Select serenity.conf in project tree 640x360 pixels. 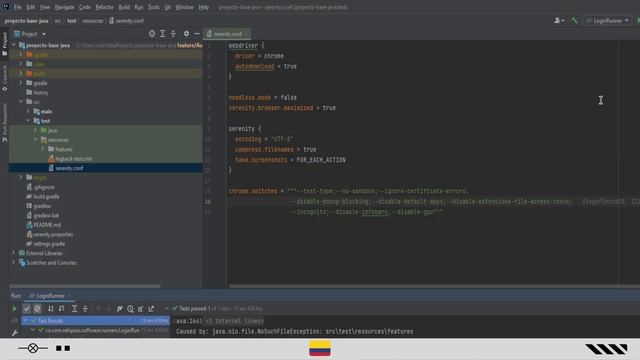pos(66,168)
